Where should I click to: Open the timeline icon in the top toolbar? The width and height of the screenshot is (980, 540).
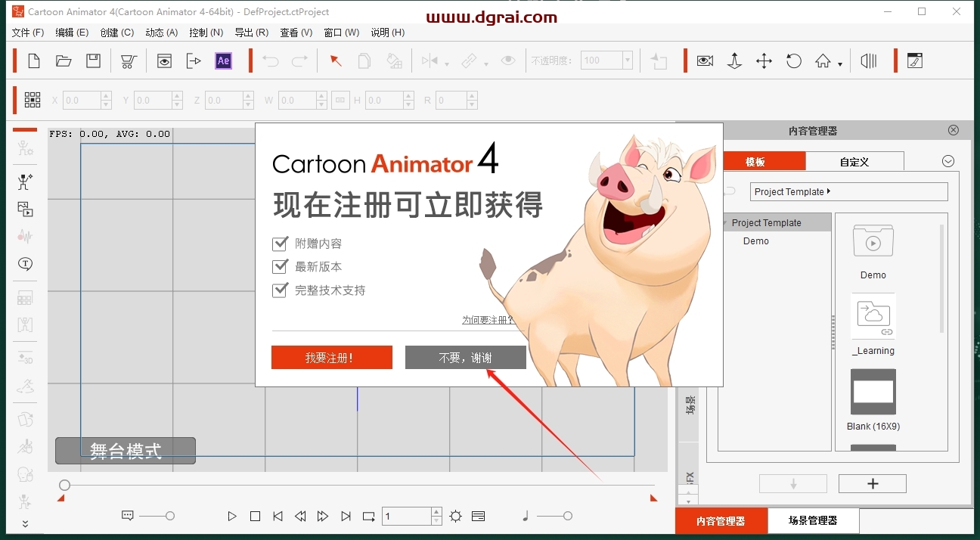[869, 61]
